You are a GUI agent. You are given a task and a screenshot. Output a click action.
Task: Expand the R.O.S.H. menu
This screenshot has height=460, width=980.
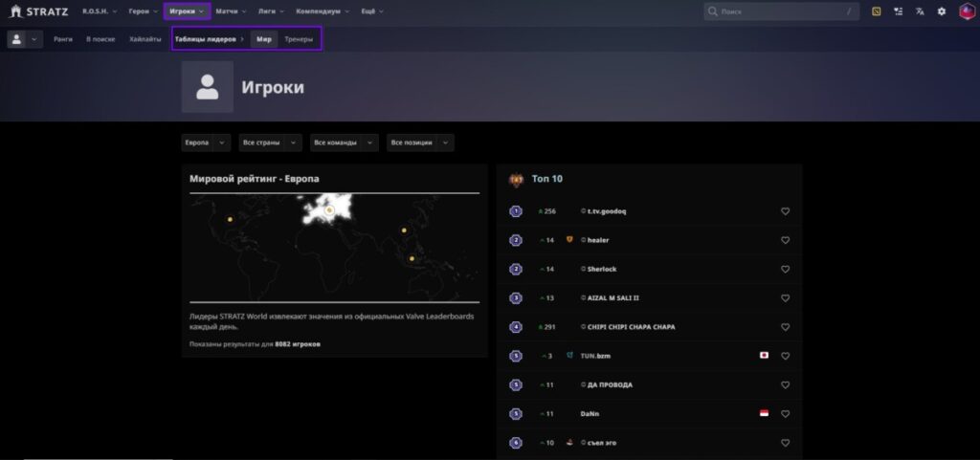coord(100,11)
